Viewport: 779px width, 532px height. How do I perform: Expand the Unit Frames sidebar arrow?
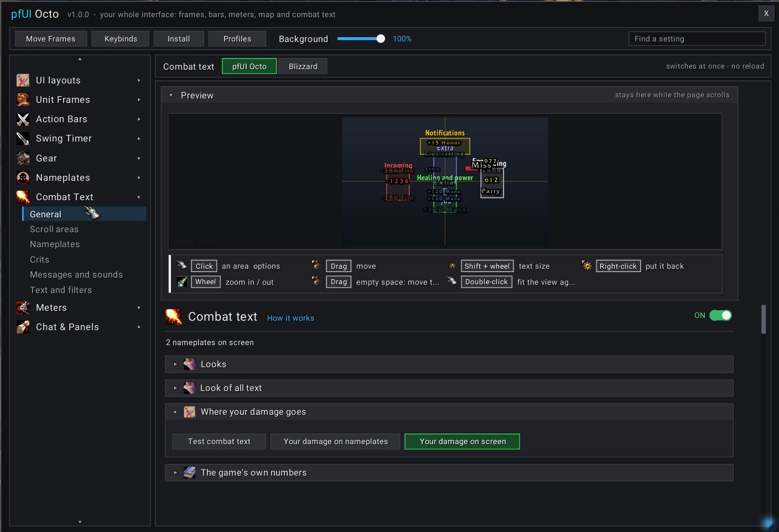[x=139, y=100]
